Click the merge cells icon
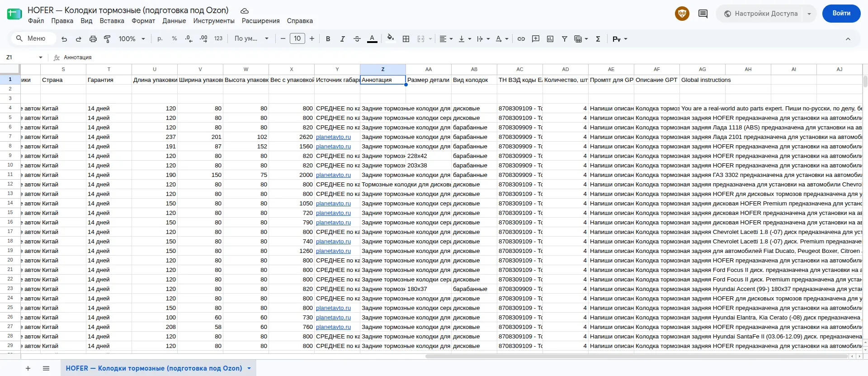Image resolution: width=868 pixels, height=376 pixels. (x=421, y=39)
